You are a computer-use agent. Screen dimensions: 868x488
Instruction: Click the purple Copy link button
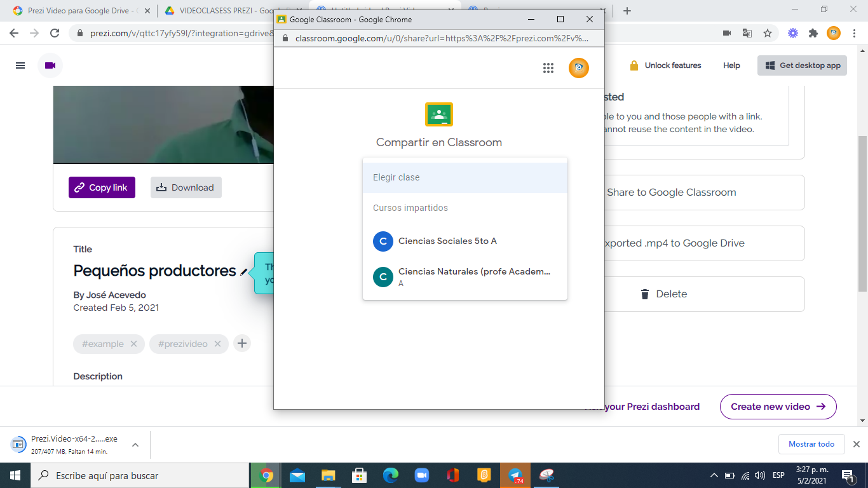coord(102,187)
